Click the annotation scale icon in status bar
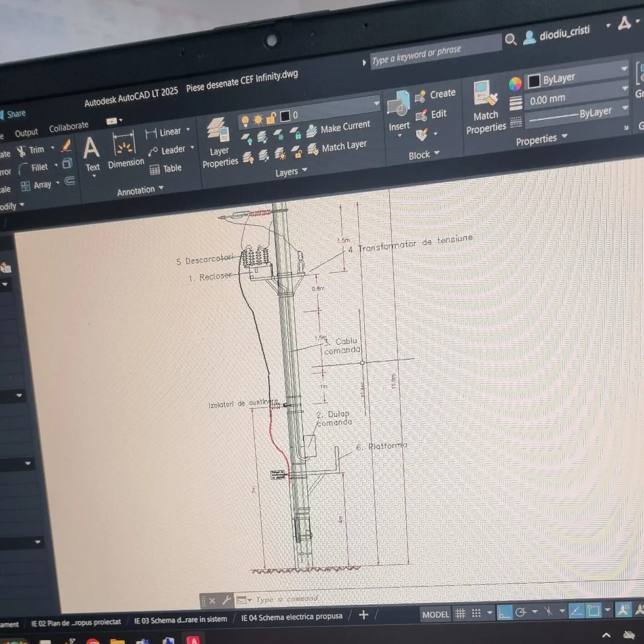 (x=622, y=610)
